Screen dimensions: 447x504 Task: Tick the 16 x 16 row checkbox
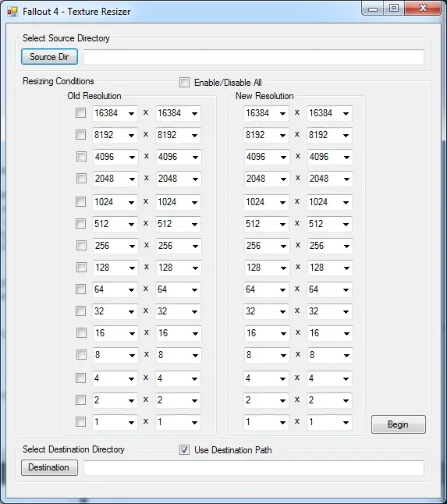tap(81, 333)
